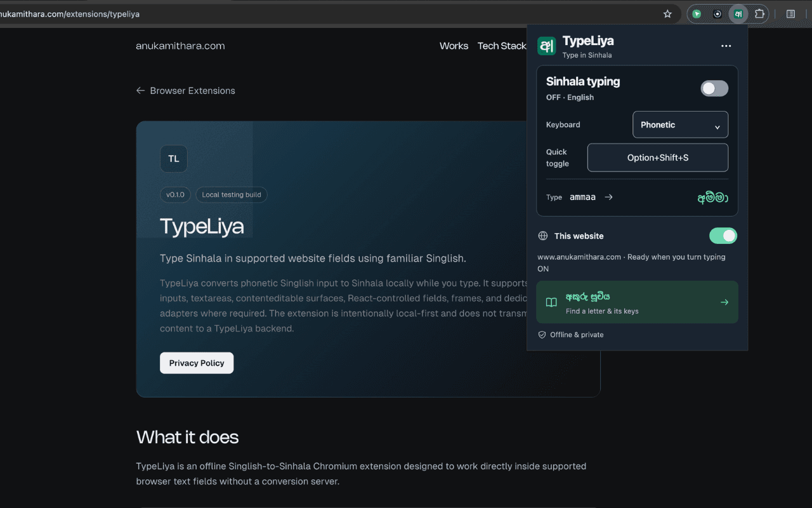The image size is (812, 508).
Task: Click the www.anukamithara.com status message
Action: (631, 263)
